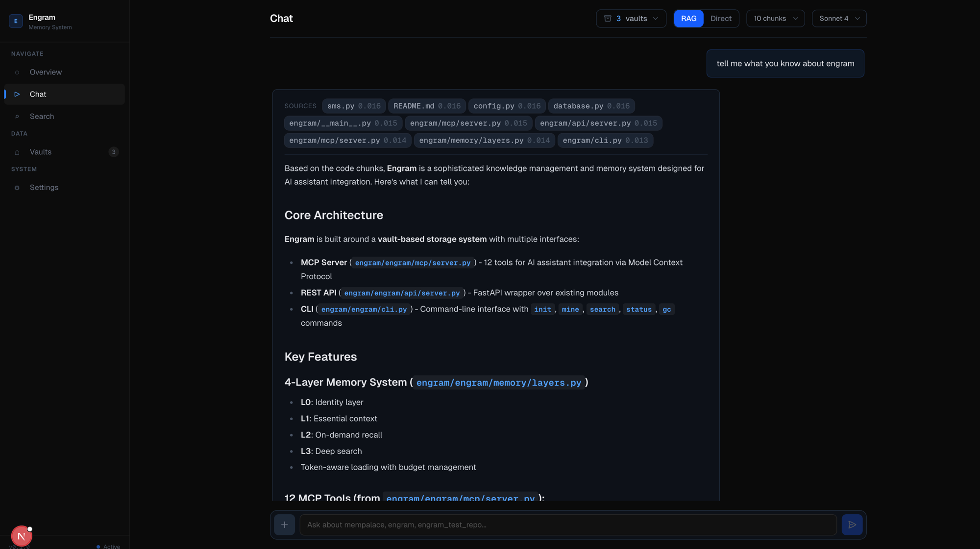Open the Sonnet 4 model dropdown
980x549 pixels.
pos(839,18)
